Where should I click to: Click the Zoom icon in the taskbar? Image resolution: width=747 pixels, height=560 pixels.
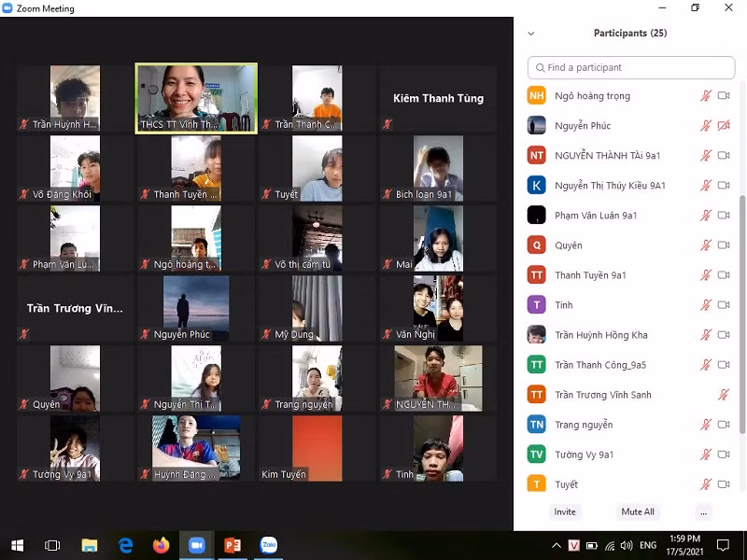[196, 545]
